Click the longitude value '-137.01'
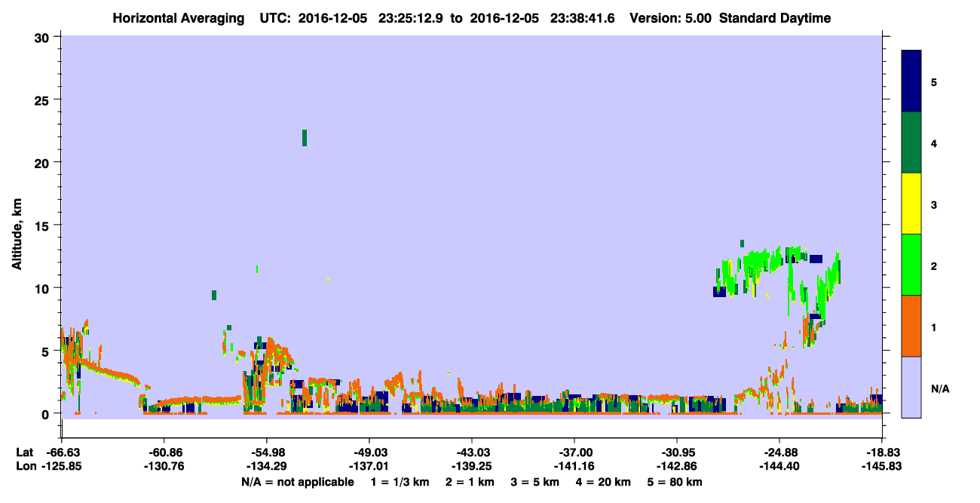 tap(369, 466)
